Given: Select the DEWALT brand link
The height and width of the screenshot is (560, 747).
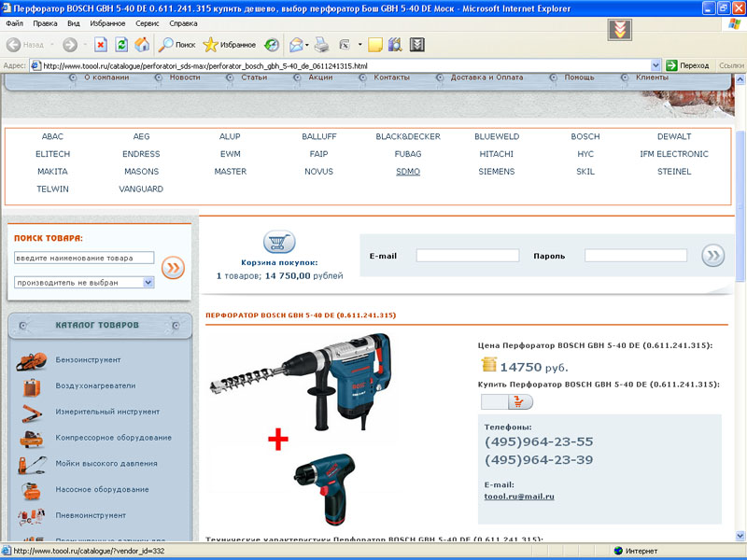Looking at the screenshot, I should pyautogui.click(x=674, y=136).
